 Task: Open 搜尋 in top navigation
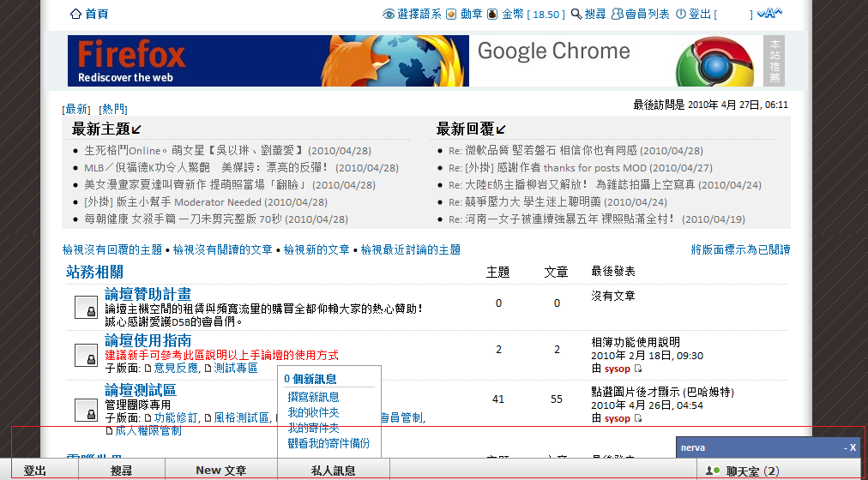tap(588, 14)
